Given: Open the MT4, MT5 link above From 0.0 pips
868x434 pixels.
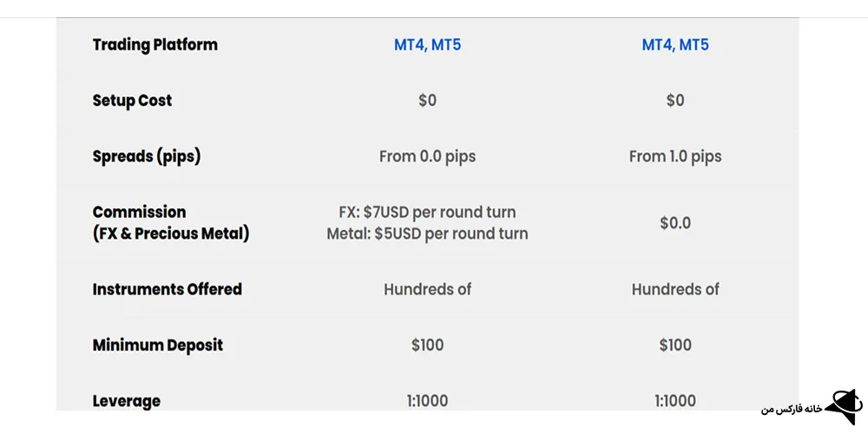Looking at the screenshot, I should coord(427,44).
